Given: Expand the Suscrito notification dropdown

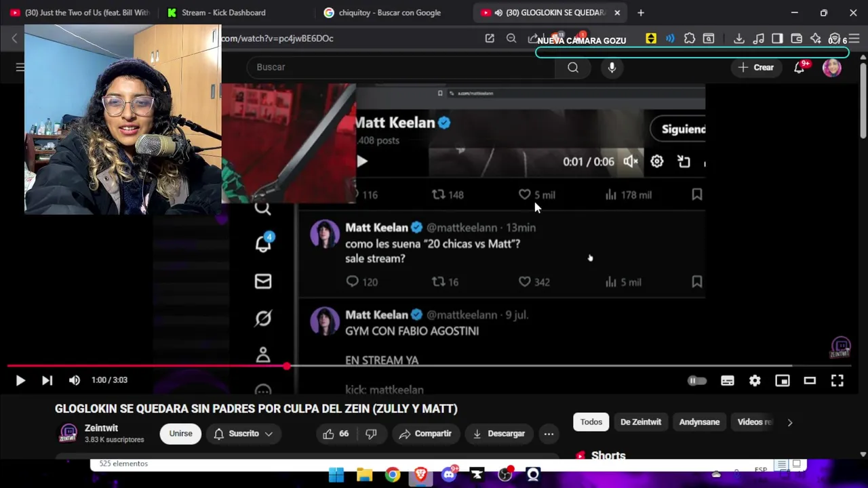Looking at the screenshot, I should point(243,434).
